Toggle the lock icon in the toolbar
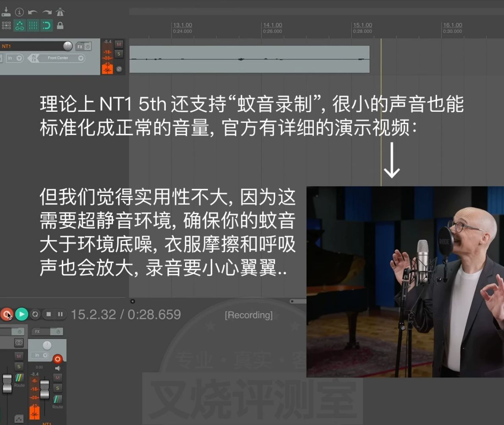 click(x=60, y=25)
